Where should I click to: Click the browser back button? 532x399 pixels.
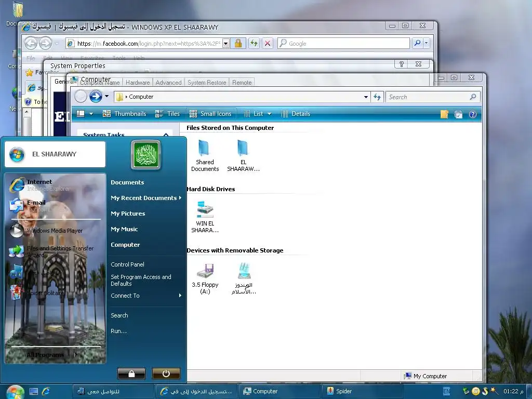point(31,43)
